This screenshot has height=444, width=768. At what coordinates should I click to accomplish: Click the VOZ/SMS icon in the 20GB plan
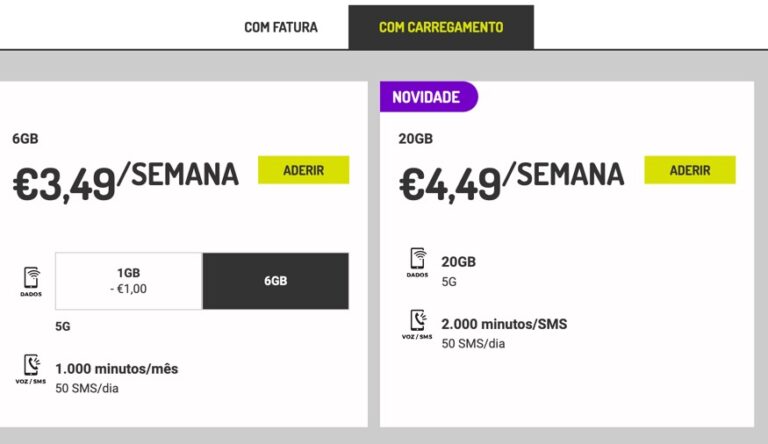[418, 322]
